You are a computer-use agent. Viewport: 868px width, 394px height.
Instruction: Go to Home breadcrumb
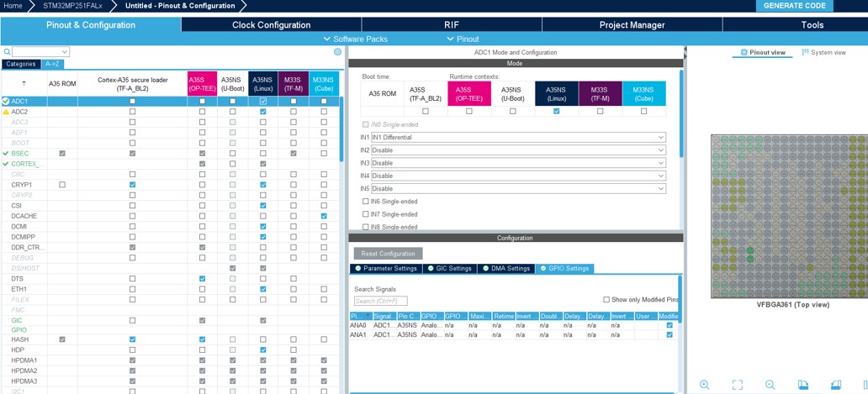(x=13, y=6)
